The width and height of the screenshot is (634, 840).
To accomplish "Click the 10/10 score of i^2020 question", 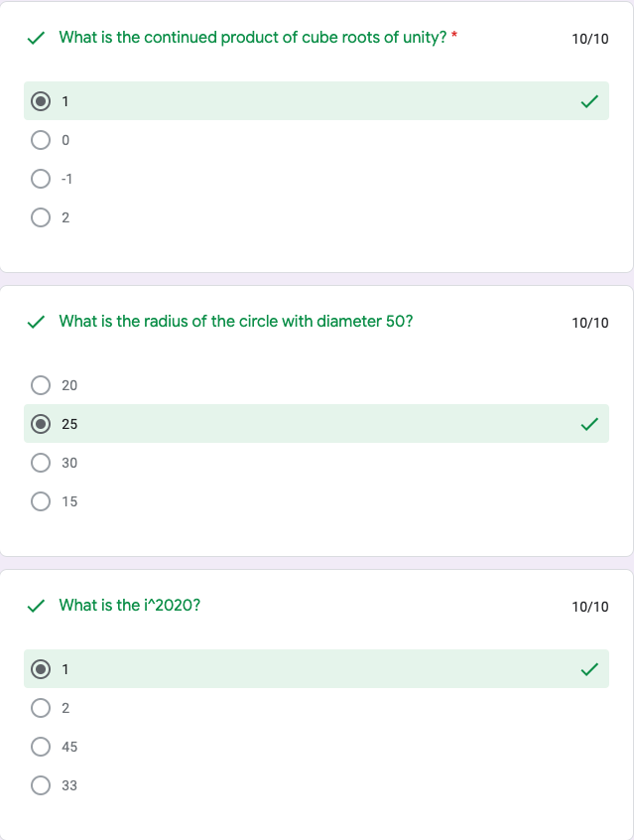I will point(590,607).
